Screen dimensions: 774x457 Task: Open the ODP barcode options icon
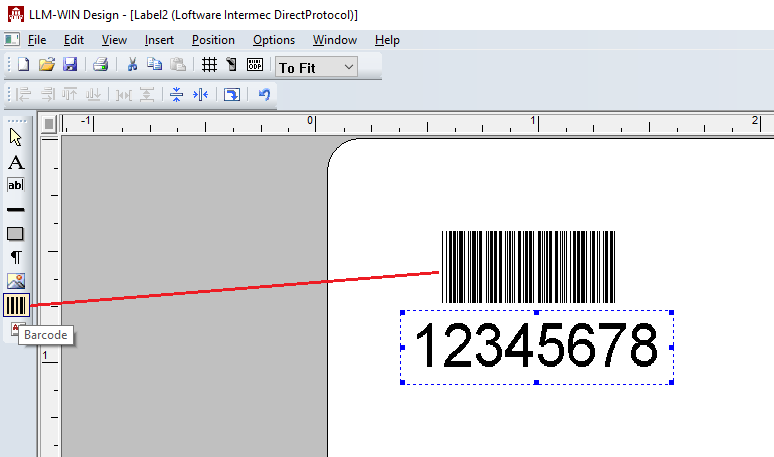click(255, 65)
